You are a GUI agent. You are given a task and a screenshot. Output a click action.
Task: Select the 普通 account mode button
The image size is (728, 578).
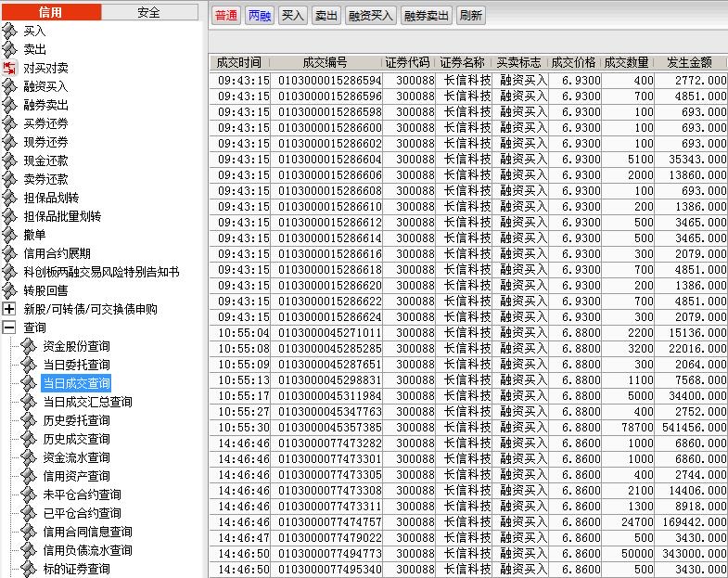tap(226, 16)
